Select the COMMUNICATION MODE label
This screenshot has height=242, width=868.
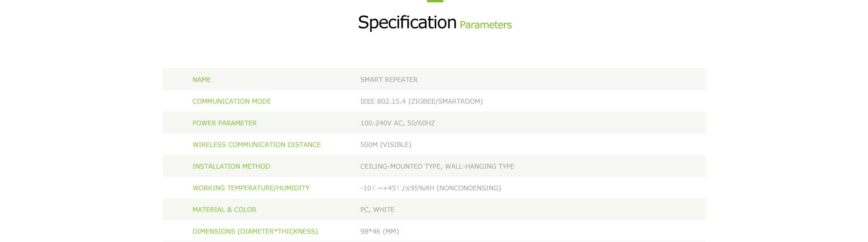(x=232, y=101)
